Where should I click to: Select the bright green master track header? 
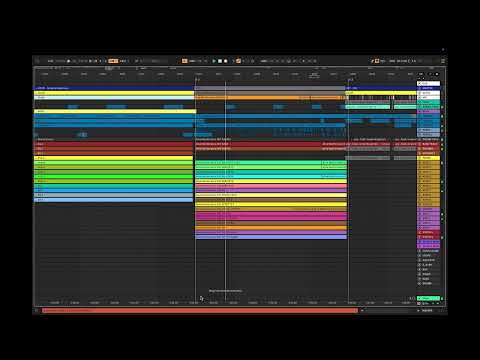tap(429, 298)
